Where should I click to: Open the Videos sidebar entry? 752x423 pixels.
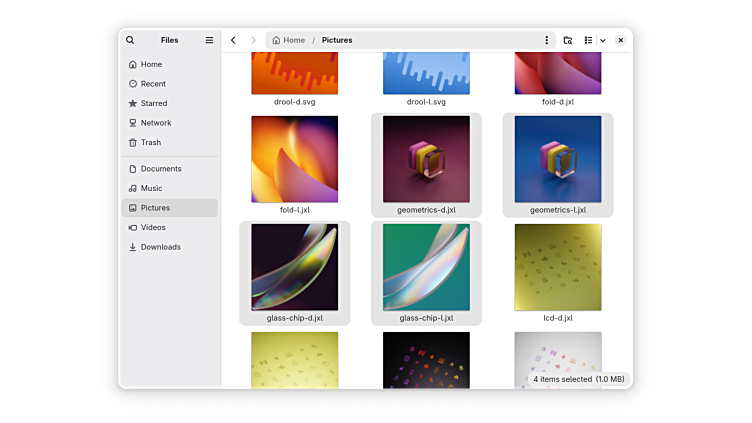[153, 227]
